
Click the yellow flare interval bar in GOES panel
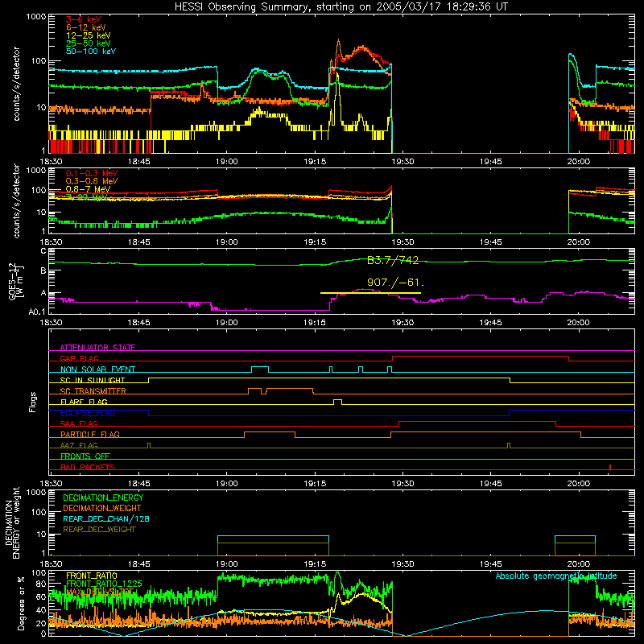[x=370, y=293]
